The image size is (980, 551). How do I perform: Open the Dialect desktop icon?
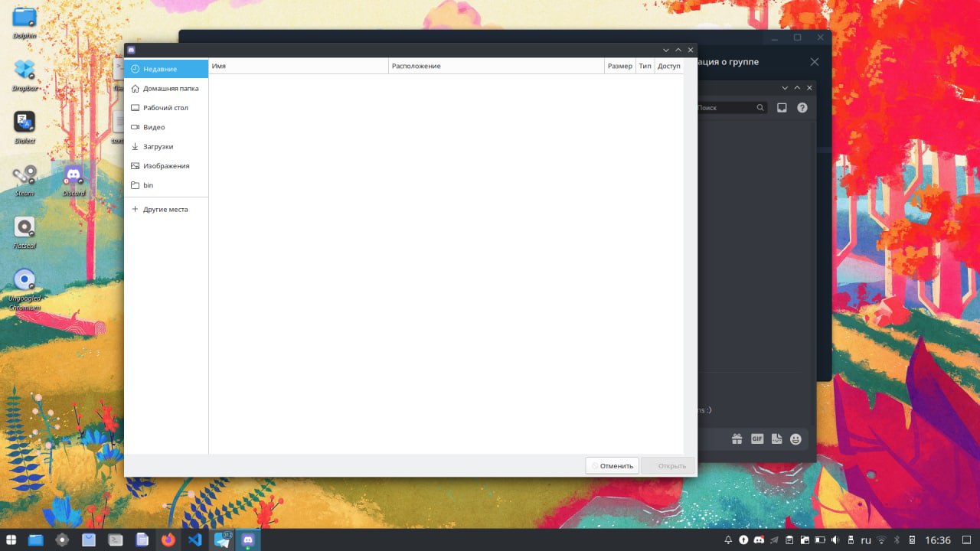point(24,127)
